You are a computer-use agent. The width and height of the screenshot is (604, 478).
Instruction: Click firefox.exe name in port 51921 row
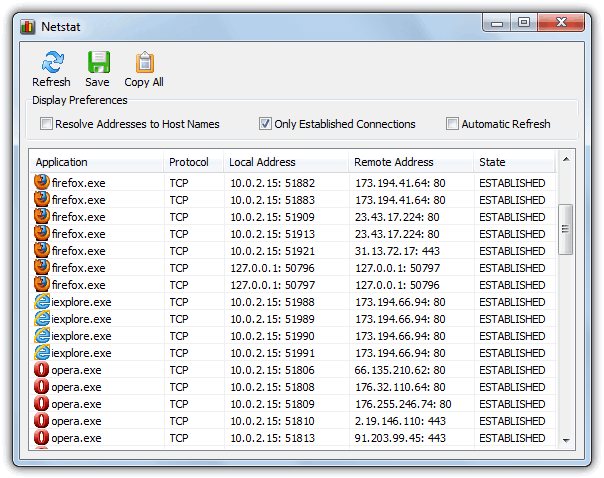coord(79,251)
